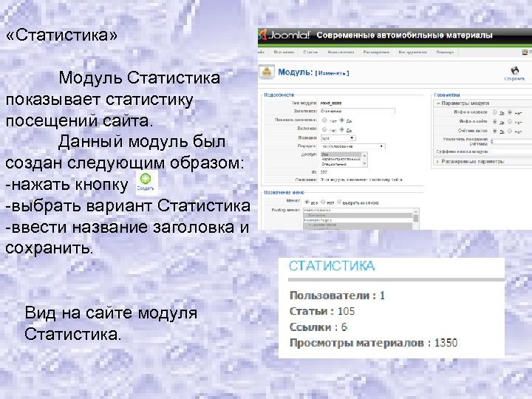Open the Расширения menu

[376, 52]
